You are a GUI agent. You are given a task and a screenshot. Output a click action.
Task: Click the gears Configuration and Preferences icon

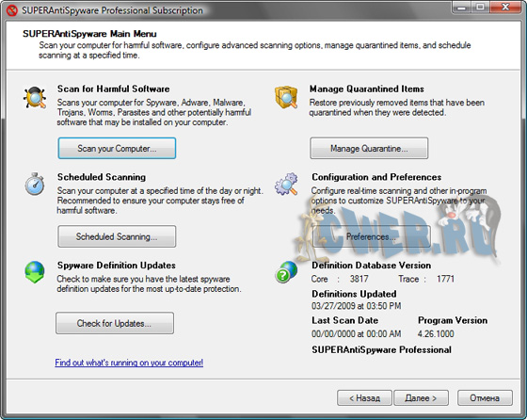286,184
